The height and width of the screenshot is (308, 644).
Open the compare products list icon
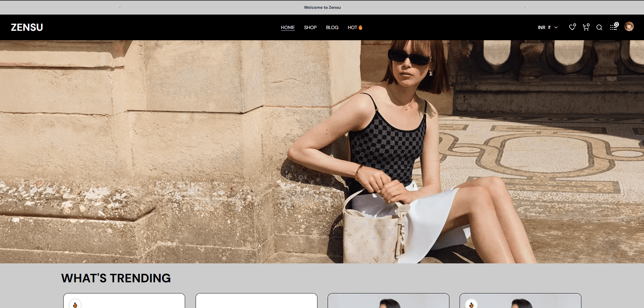[x=614, y=27]
